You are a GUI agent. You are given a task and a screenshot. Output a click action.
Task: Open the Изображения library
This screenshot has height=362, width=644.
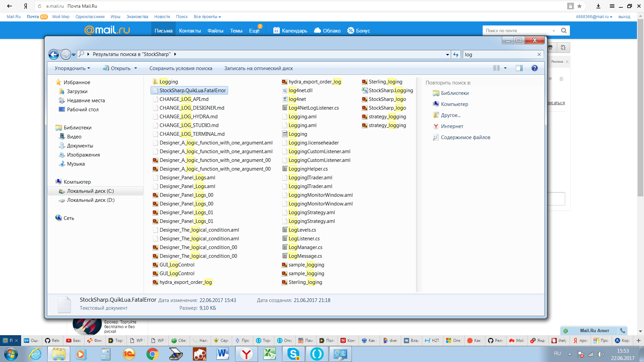(83, 155)
